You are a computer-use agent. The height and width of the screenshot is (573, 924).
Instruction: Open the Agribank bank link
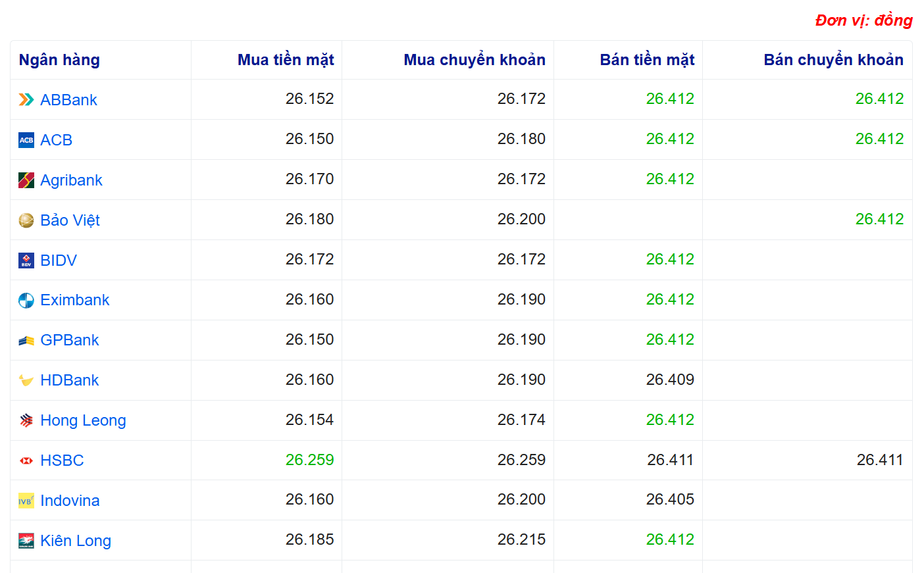(x=71, y=180)
